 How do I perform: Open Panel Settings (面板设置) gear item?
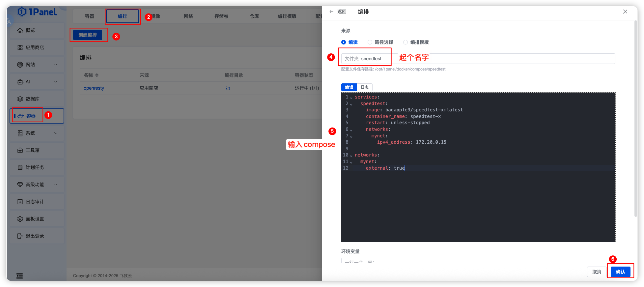point(35,219)
